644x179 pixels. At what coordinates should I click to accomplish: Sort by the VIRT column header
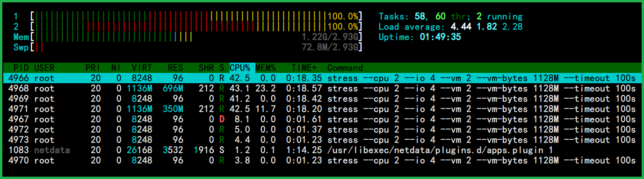coord(142,68)
